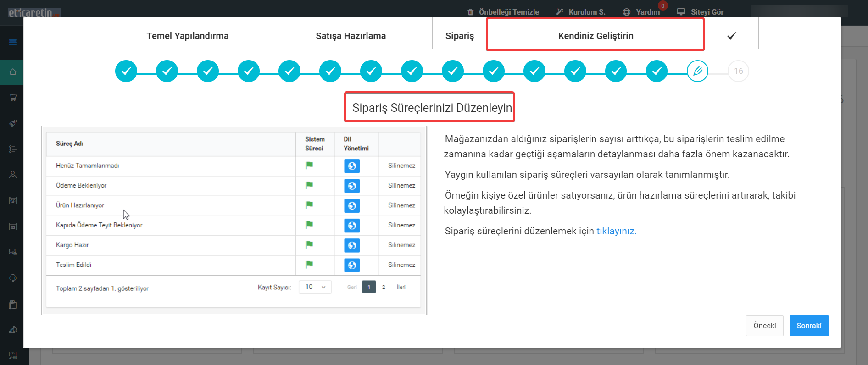Image resolution: width=868 pixels, height=365 pixels.
Task: Select the Henüz Tamamlanmadı row name
Action: [87, 166]
